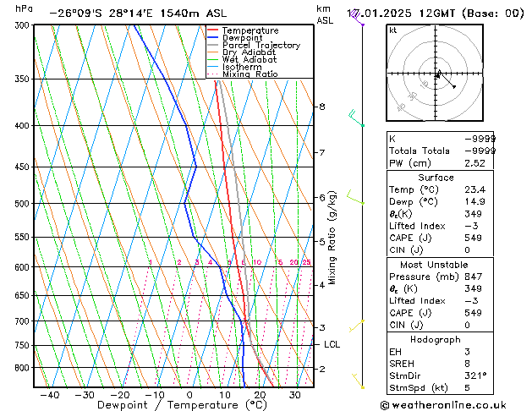Screen dimensions: 532x411
Task: Click the date title 17.01.2025 12GMT
Action: (x=402, y=14)
